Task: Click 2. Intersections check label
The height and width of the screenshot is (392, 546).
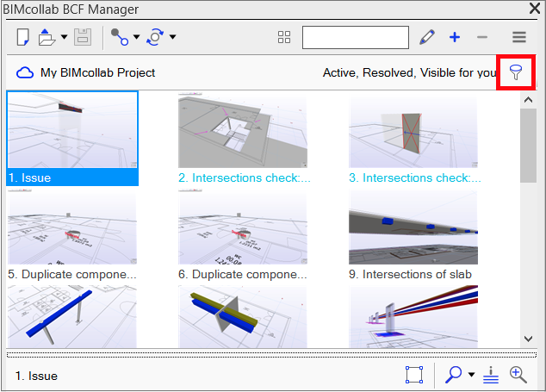Action: (x=244, y=177)
